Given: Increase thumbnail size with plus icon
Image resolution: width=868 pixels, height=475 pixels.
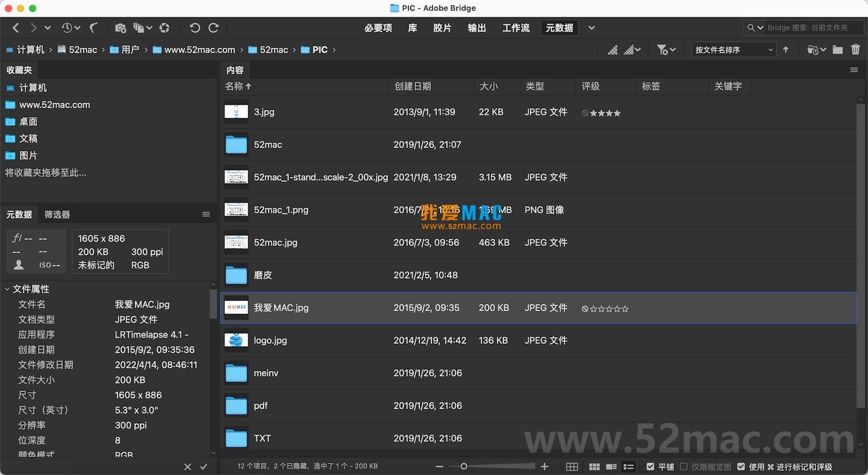Looking at the screenshot, I should 545,467.
